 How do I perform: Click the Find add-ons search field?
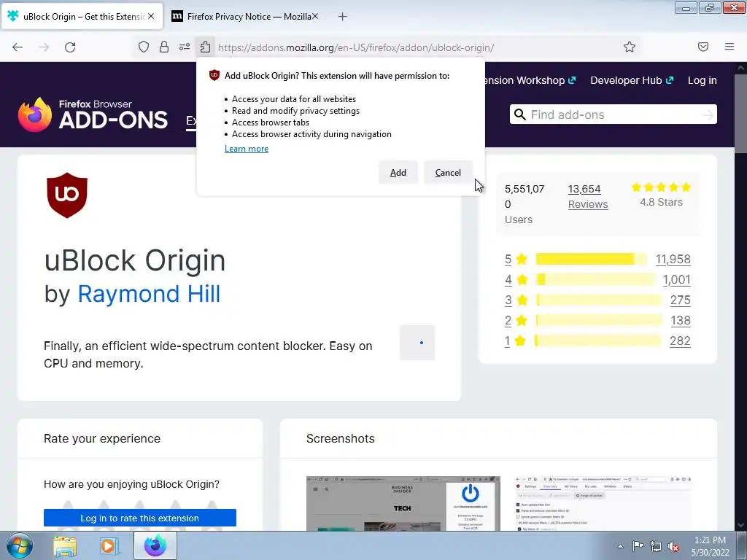pos(614,114)
